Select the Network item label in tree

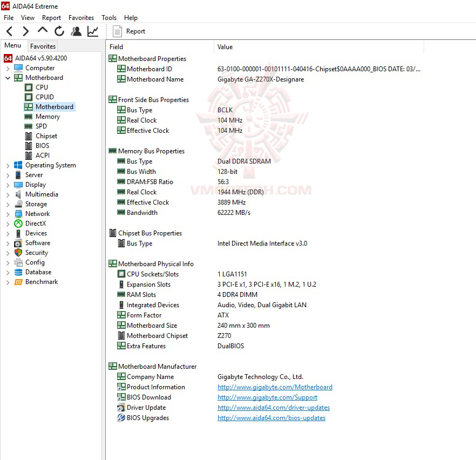coord(37,214)
